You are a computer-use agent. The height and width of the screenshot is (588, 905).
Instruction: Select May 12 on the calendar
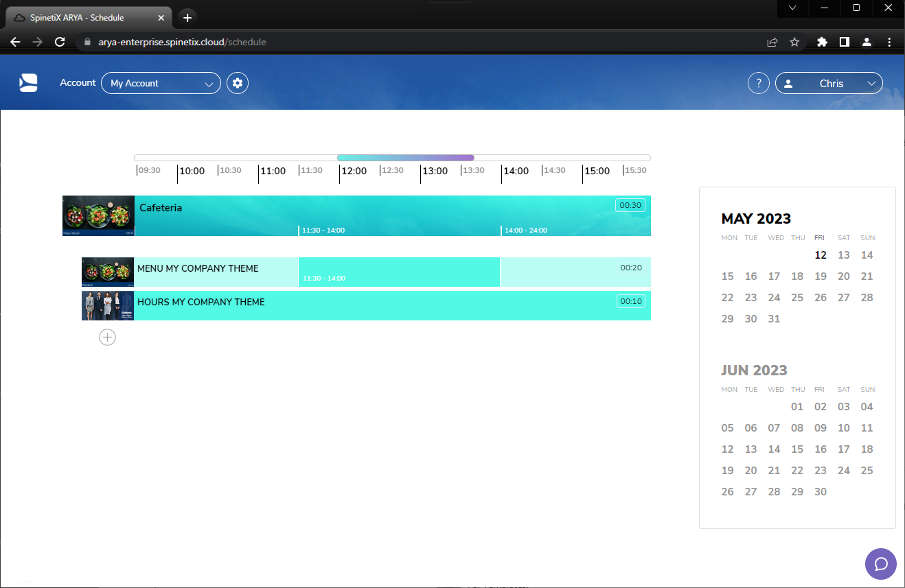coord(821,255)
